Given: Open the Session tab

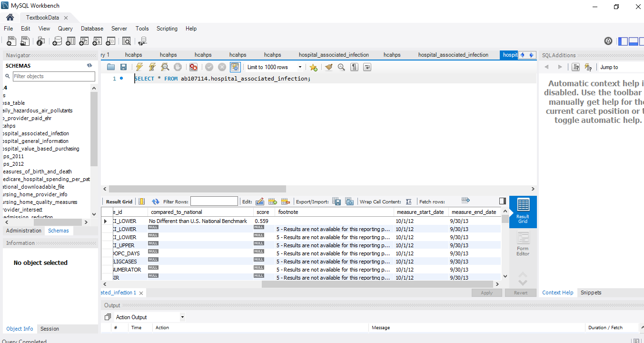Looking at the screenshot, I should [x=50, y=329].
